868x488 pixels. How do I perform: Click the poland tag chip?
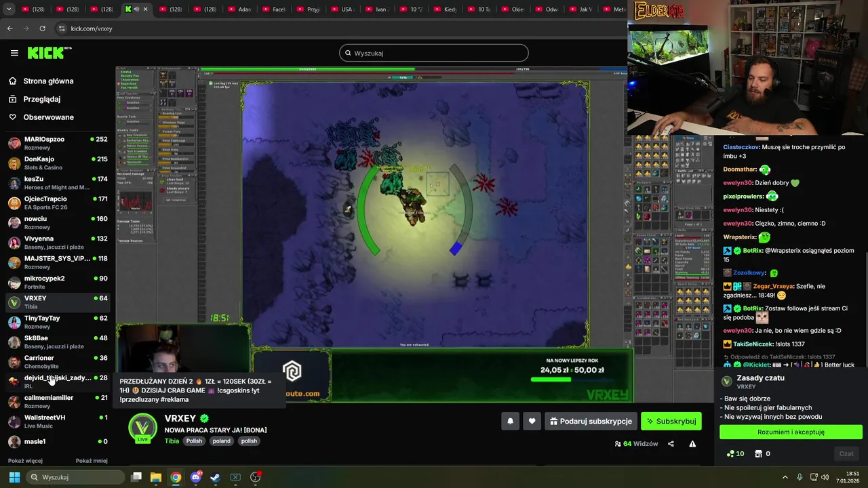(222, 441)
